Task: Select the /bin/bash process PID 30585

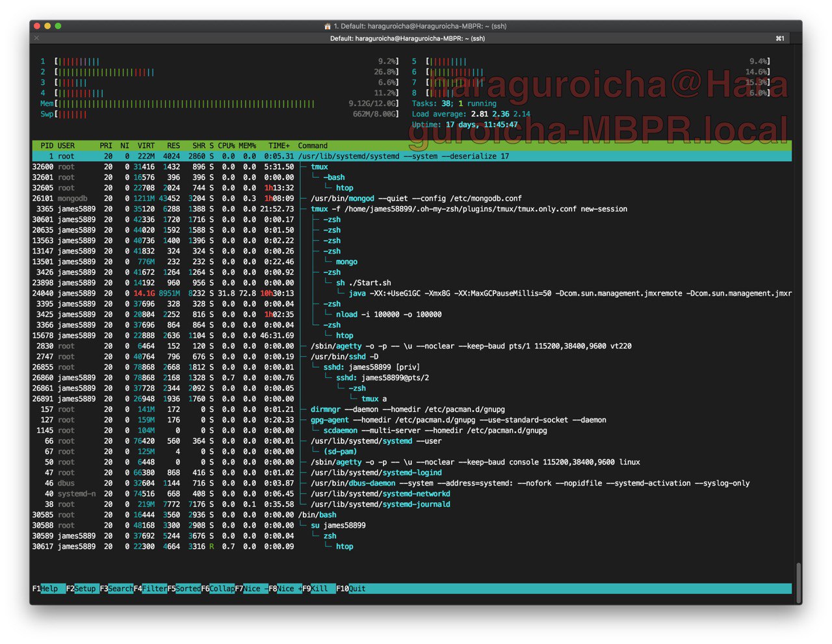Action: click(x=412, y=515)
